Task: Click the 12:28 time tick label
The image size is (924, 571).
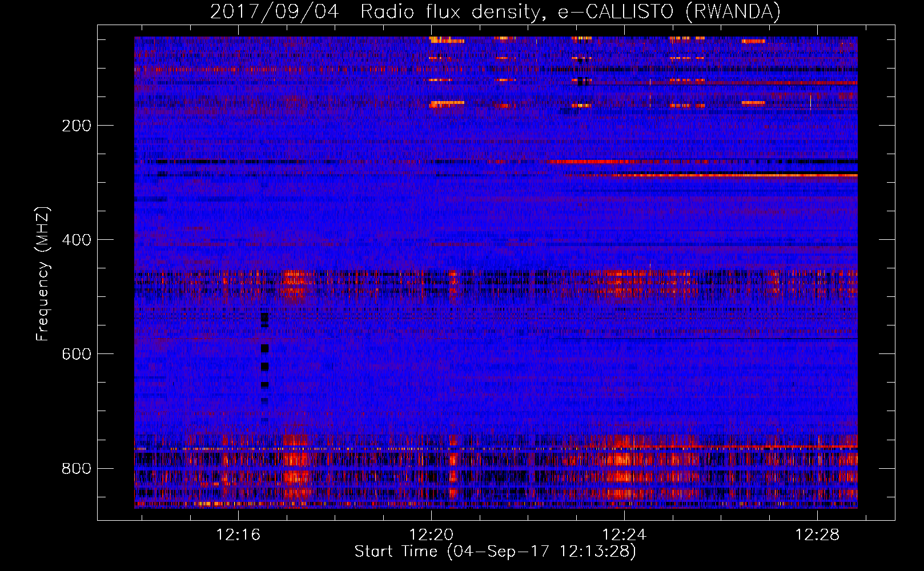Action: (817, 534)
